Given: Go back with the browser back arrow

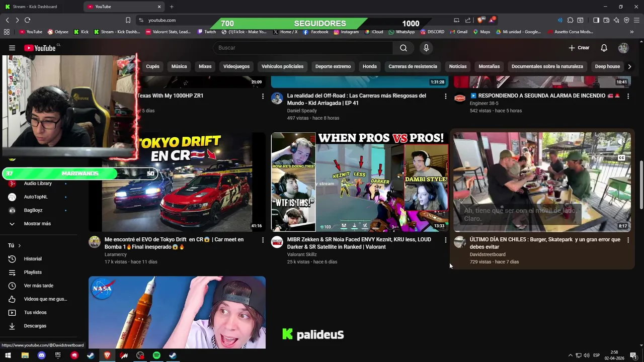Looking at the screenshot, I should [x=7, y=20].
